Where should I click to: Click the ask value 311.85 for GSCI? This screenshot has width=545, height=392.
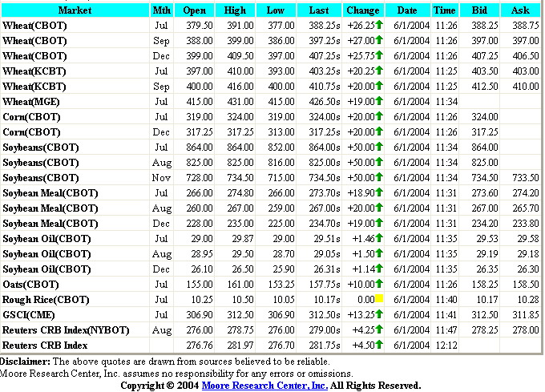526,315
